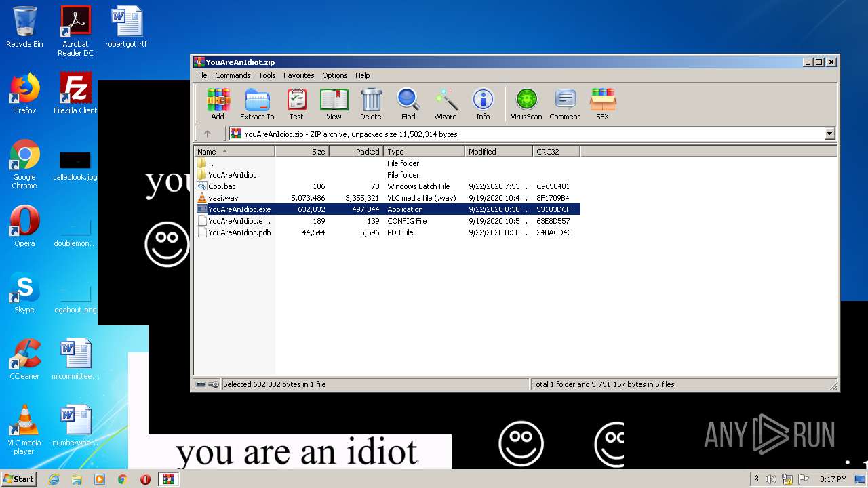The image size is (868, 488).
Task: Launch Opera from desktop
Action: [x=24, y=226]
